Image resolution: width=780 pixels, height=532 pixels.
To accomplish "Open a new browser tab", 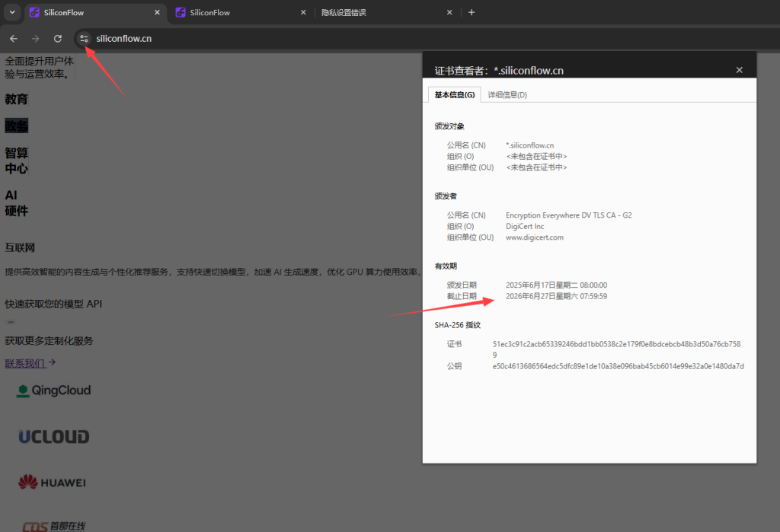I will coord(472,12).
